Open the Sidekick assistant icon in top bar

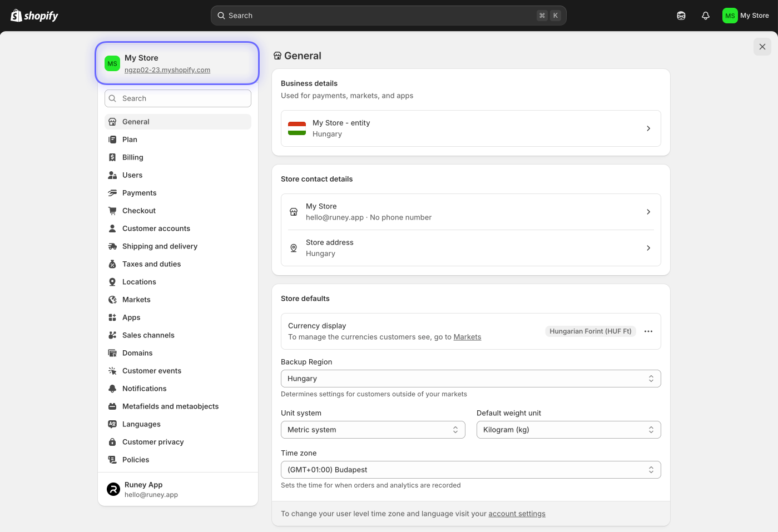click(x=681, y=16)
